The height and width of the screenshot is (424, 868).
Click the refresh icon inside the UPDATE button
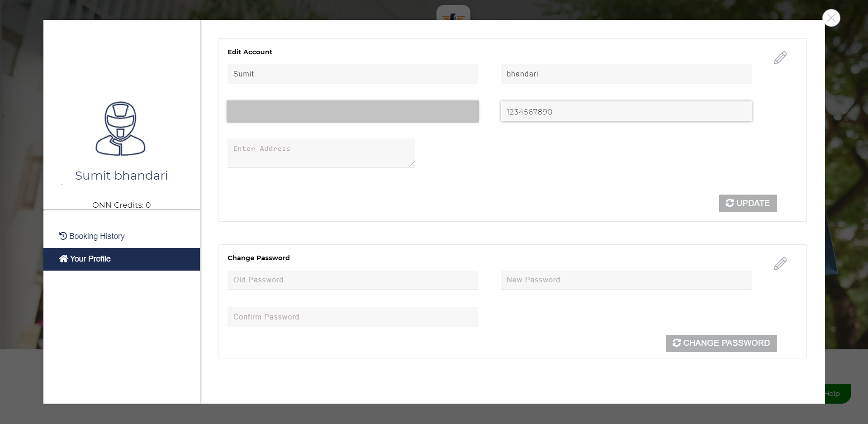729,203
